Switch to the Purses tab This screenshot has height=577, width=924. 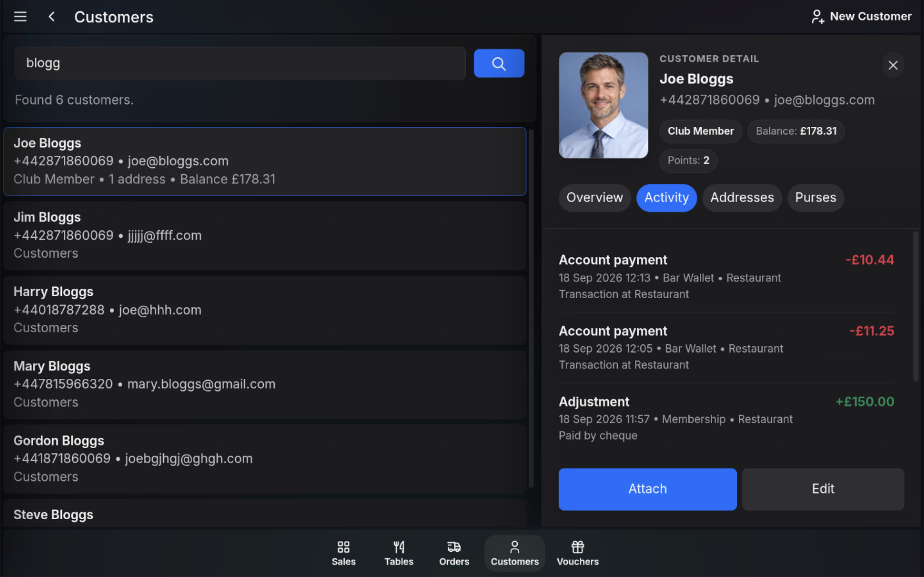[x=816, y=197]
